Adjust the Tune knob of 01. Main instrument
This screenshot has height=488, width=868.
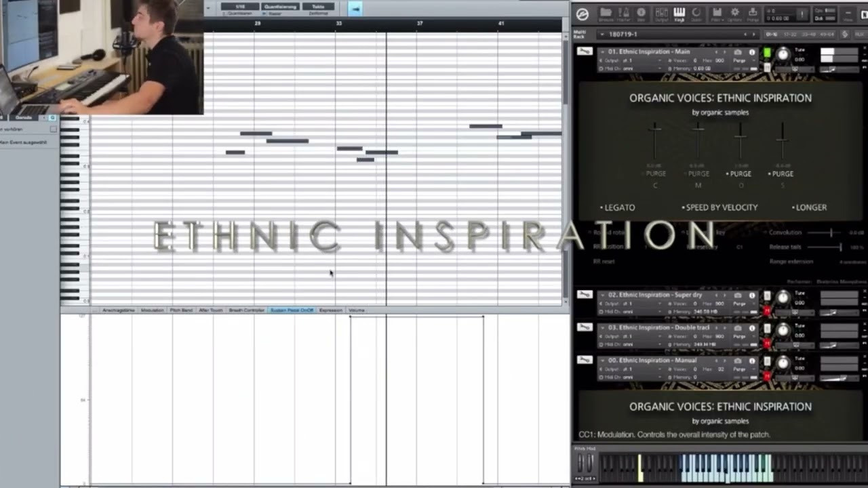(x=783, y=54)
